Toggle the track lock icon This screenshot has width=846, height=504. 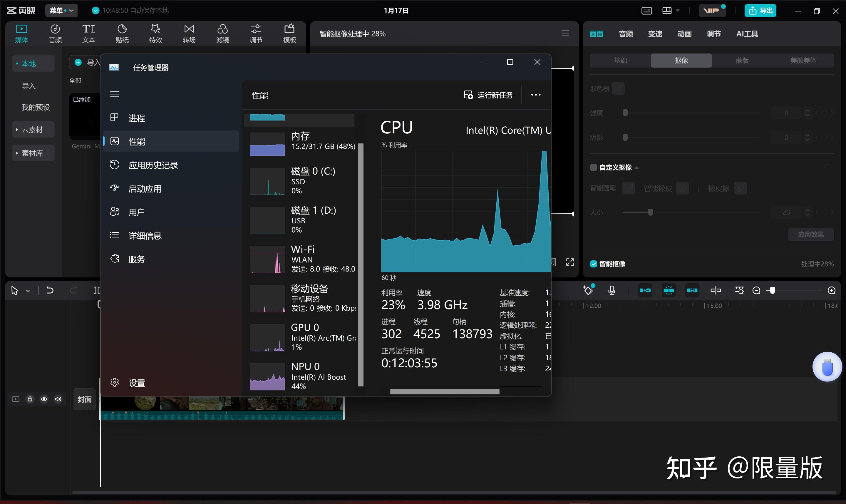[30, 399]
